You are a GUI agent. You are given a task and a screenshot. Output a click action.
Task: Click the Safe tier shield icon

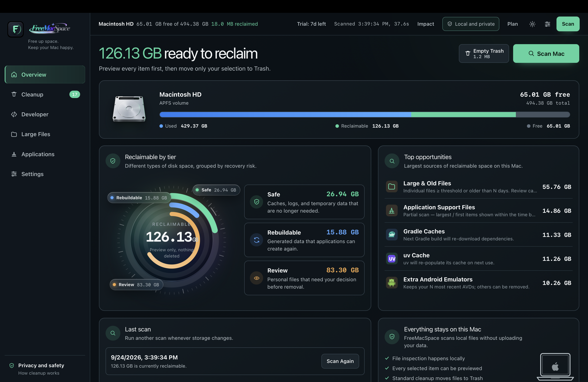tap(257, 202)
